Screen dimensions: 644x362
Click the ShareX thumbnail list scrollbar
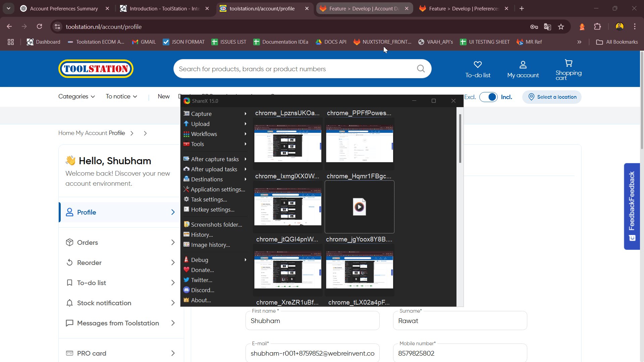click(x=460, y=138)
